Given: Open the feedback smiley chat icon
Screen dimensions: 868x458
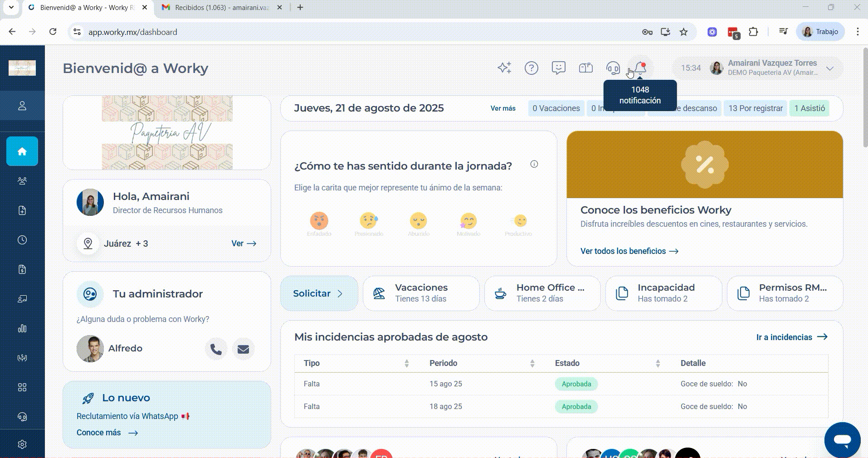Looking at the screenshot, I should 559,68.
